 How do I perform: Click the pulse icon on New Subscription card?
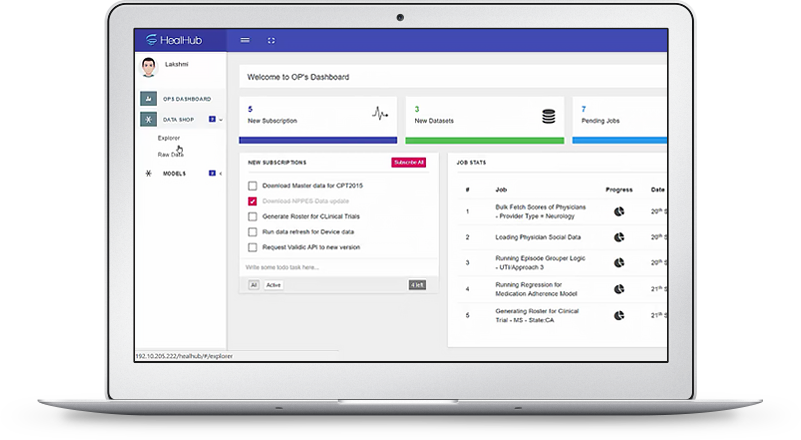pos(380,114)
